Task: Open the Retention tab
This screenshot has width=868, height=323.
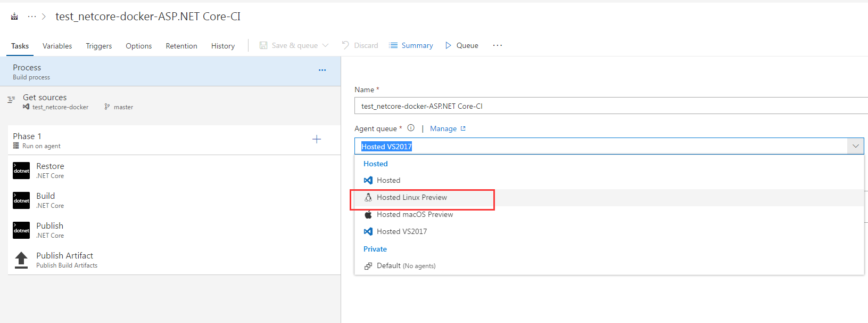Action: pos(181,46)
